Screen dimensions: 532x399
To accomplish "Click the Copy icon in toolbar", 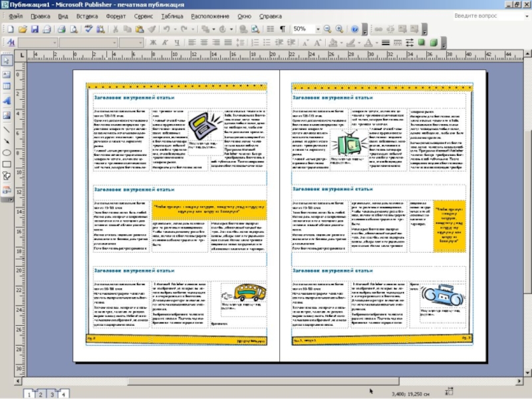I will click(127, 29).
